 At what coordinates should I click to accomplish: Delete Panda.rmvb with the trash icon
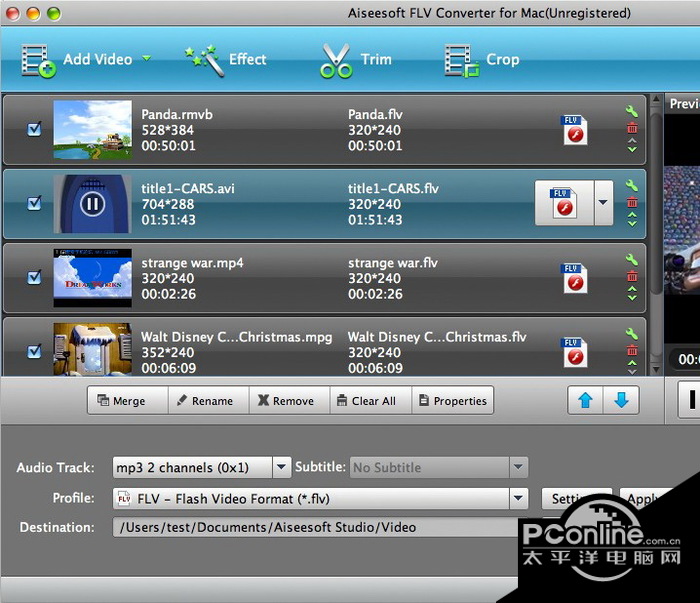(632, 128)
